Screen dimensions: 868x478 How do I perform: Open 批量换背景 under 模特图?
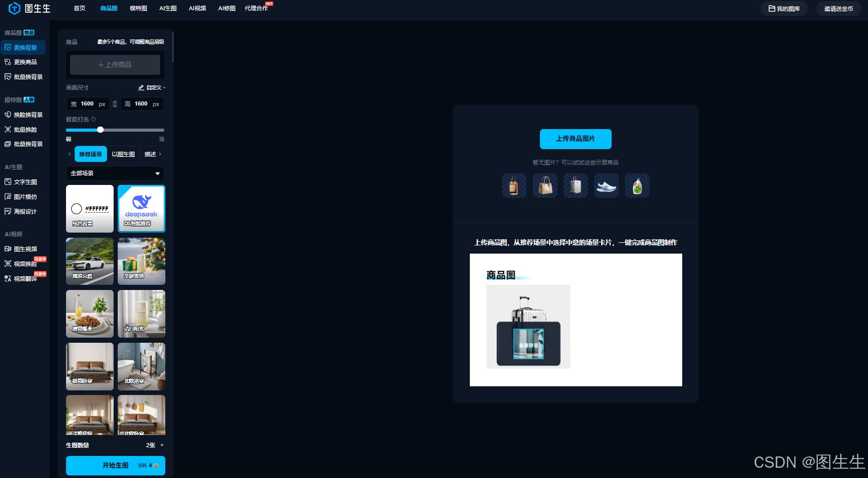click(x=23, y=144)
